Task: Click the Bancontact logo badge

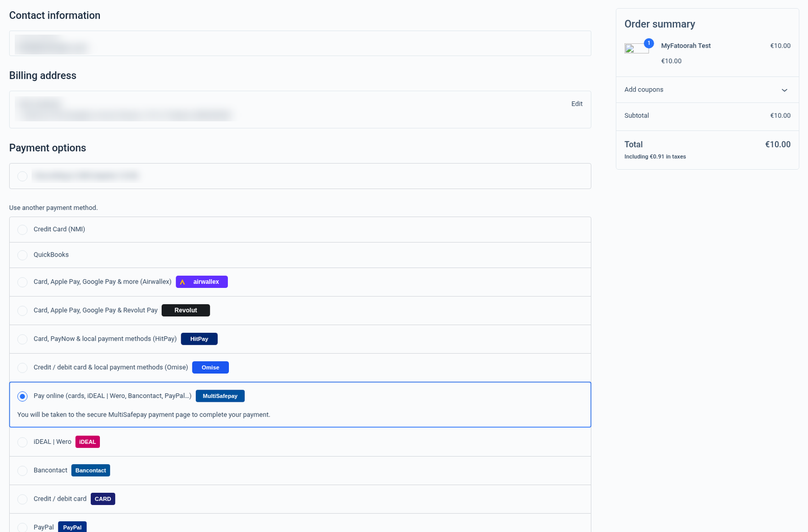Action: 90,470
